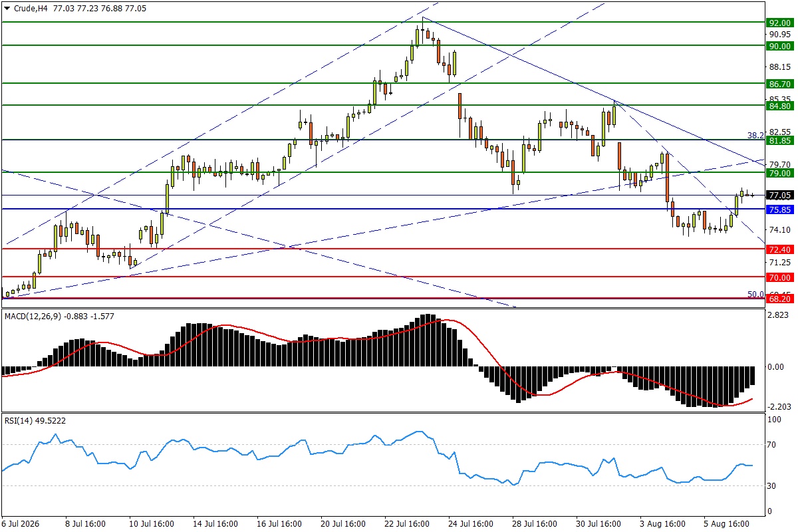The width and height of the screenshot is (798, 532).
Task: Select the 38.2 Fibonacci retracement text
Action: [755, 135]
